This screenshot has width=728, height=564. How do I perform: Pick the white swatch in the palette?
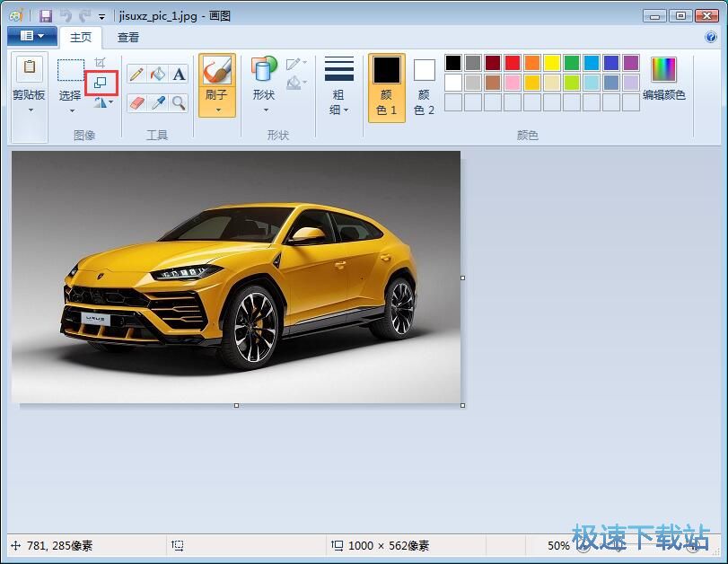pos(453,83)
